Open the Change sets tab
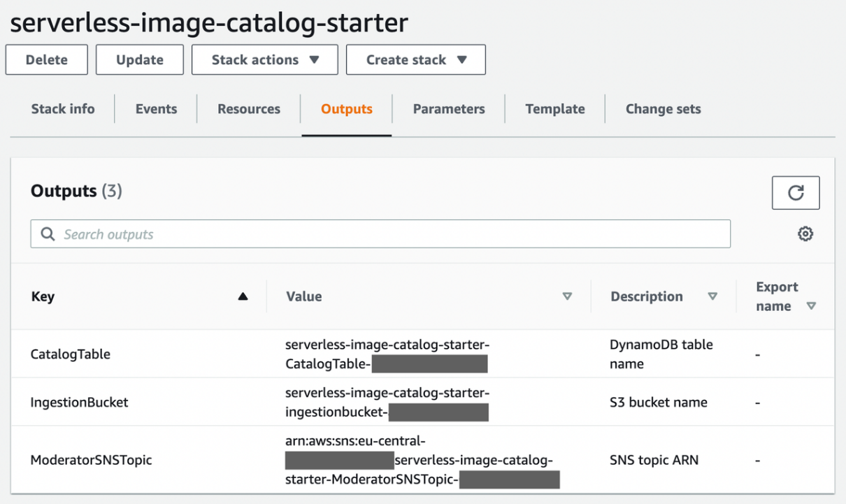Viewport: 846px width, 504px height. [663, 109]
